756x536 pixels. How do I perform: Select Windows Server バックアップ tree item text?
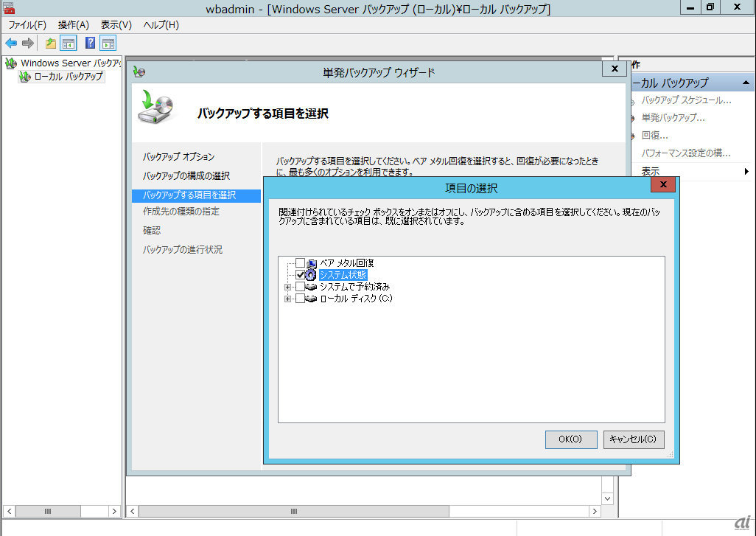pos(71,63)
